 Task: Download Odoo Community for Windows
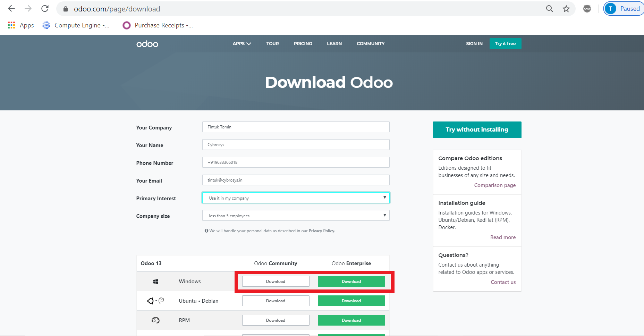point(276,282)
